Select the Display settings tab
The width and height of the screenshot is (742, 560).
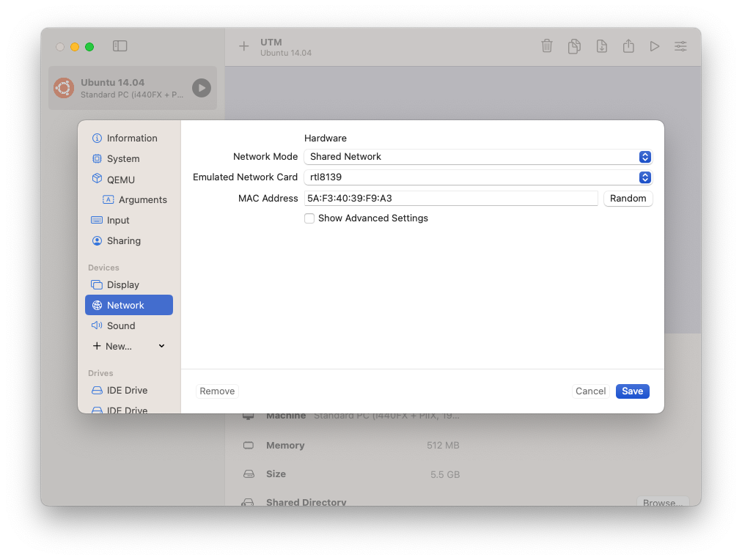pos(122,284)
